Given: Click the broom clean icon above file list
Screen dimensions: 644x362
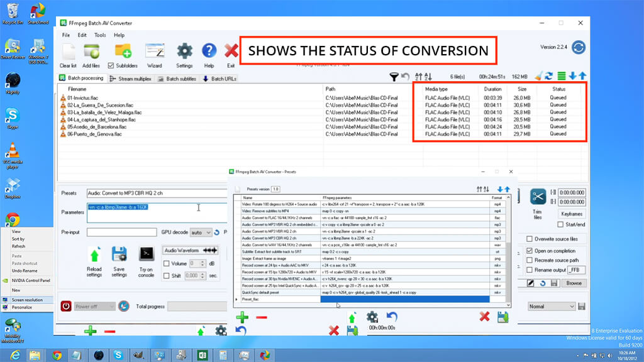Looking at the screenshot, I should click(538, 76).
